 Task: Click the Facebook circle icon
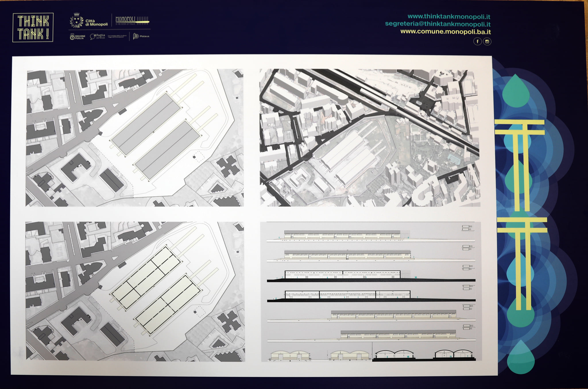point(477,41)
